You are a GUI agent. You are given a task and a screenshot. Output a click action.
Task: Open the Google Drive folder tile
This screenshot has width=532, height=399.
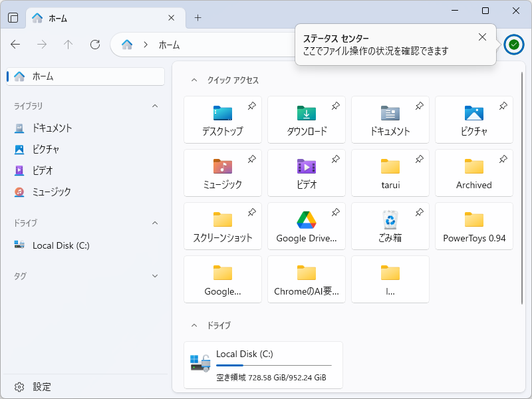click(306, 226)
